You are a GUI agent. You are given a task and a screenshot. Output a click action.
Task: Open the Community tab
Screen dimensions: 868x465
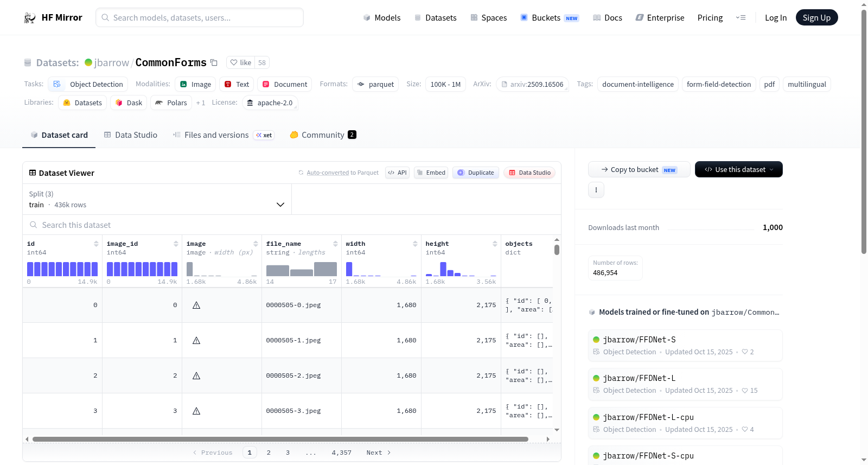coord(323,135)
